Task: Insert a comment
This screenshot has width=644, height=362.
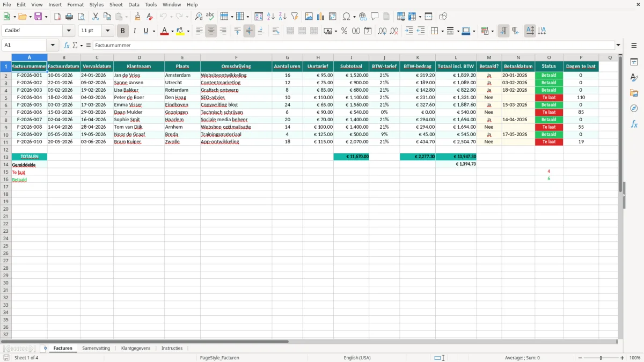Action: (375, 17)
